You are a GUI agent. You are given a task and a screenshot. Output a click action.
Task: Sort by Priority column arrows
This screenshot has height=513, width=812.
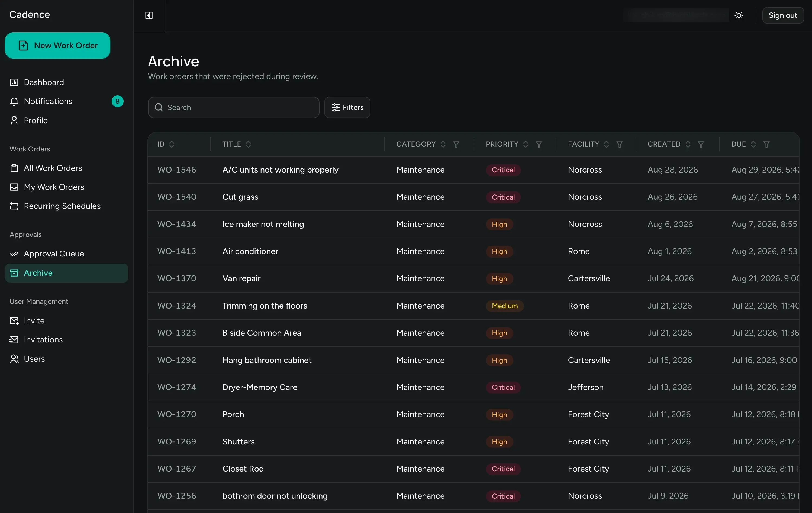pos(526,144)
